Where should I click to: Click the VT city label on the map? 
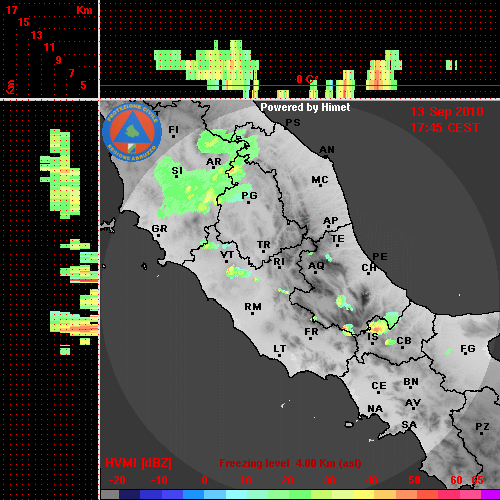pos(227,255)
